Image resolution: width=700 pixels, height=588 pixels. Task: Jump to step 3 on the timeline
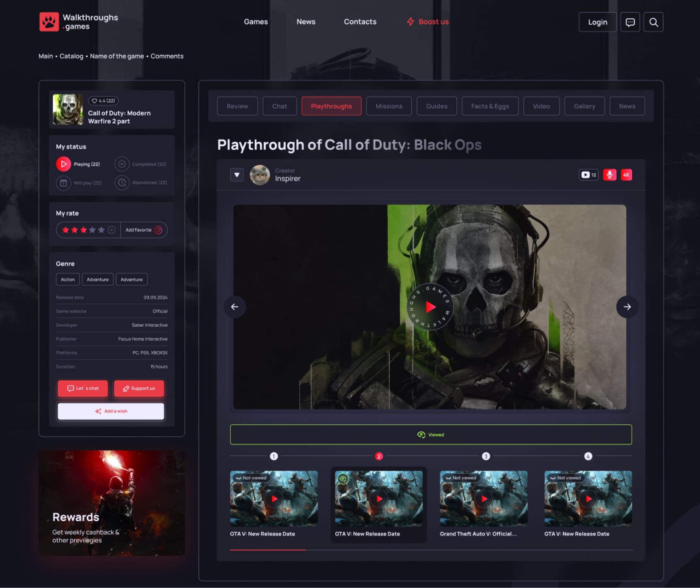(486, 456)
